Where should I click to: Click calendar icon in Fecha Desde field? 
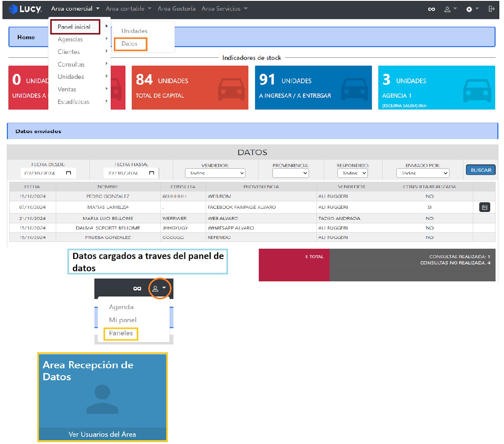[x=69, y=173]
